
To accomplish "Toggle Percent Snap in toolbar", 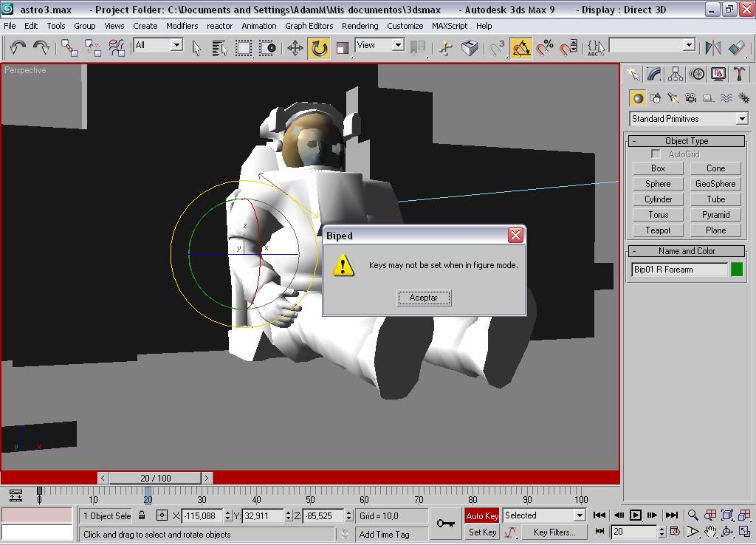I will coord(545,48).
